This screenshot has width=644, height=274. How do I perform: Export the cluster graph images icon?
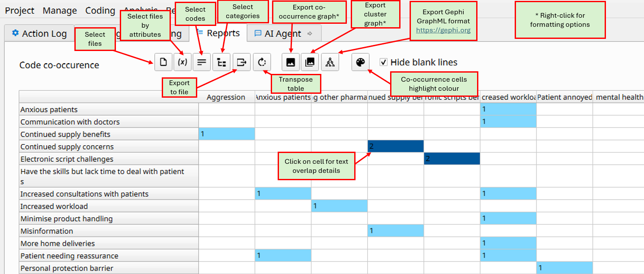pos(310,62)
